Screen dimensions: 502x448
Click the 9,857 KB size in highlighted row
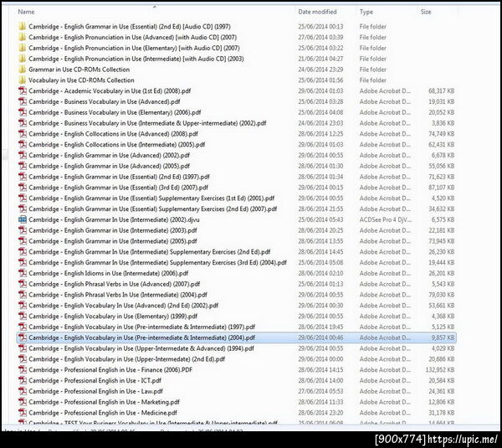pyautogui.click(x=443, y=337)
